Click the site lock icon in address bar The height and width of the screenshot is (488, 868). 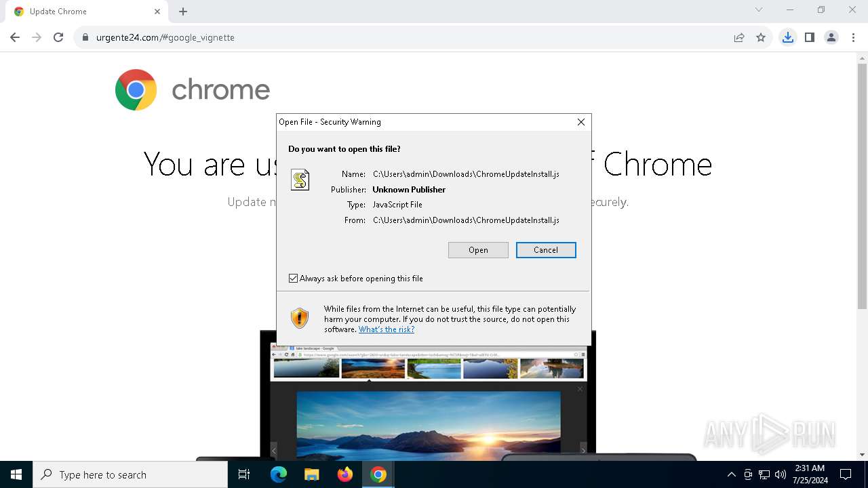click(85, 37)
